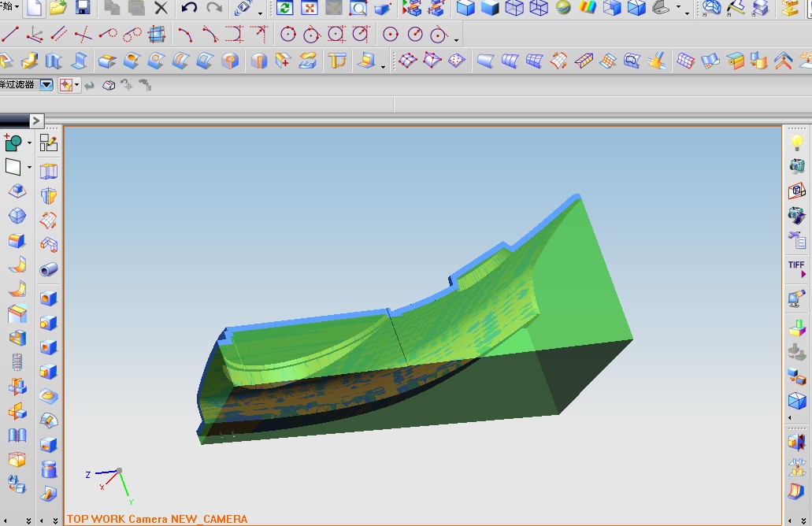Expand the resource bar with the chevron tab
Image resolution: width=812 pixels, height=526 pixels.
pos(35,120)
